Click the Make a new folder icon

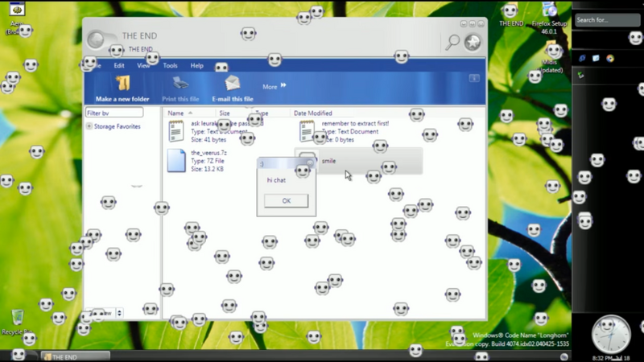click(122, 84)
